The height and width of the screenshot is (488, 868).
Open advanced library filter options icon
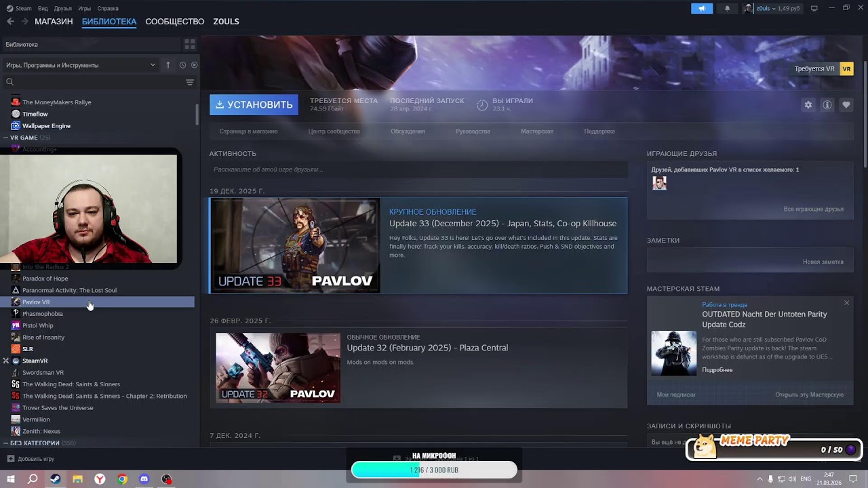point(190,82)
